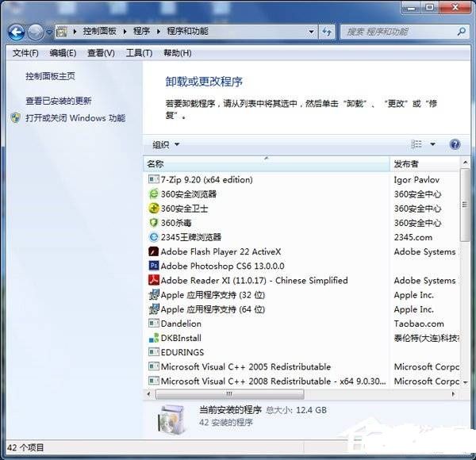
Task: Open the view options dropdown arrow
Action: point(433,144)
